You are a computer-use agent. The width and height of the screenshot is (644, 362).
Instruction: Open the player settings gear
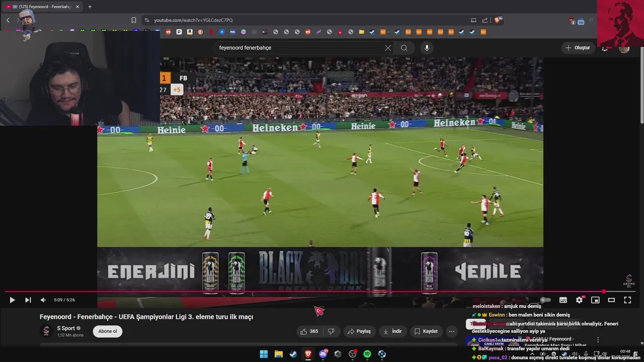[x=579, y=300]
